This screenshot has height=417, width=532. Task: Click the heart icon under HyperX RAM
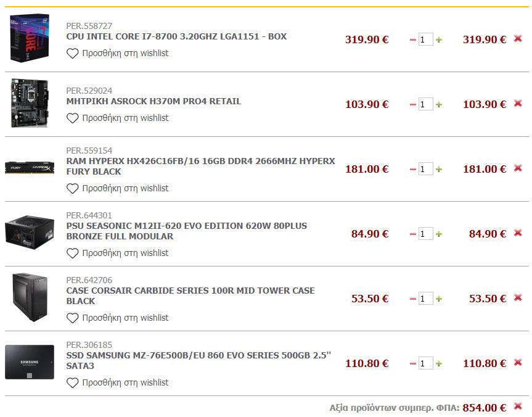click(73, 188)
